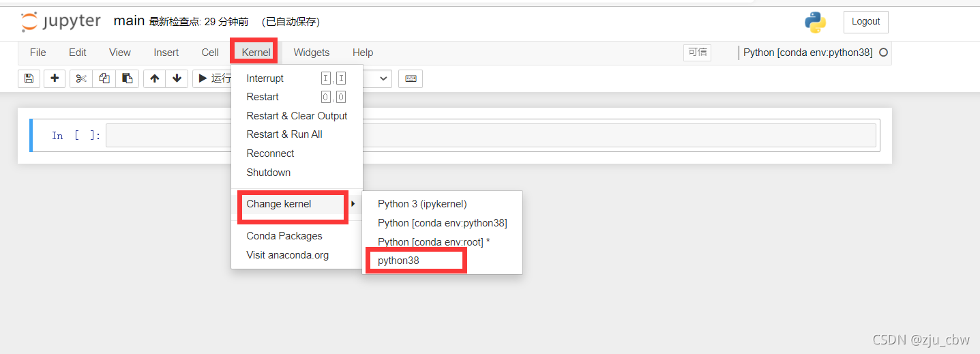Close the Kernel menu

pos(256,53)
